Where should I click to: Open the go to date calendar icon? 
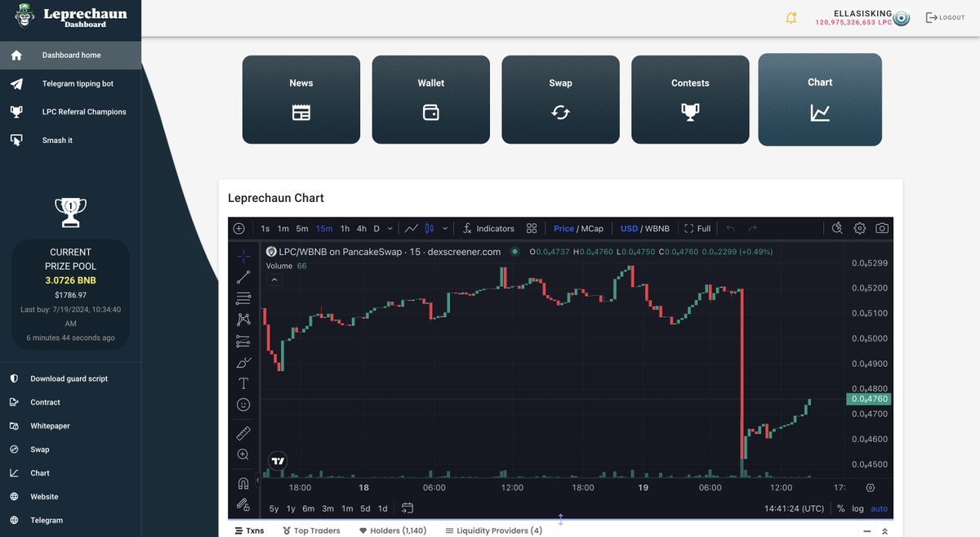(407, 508)
